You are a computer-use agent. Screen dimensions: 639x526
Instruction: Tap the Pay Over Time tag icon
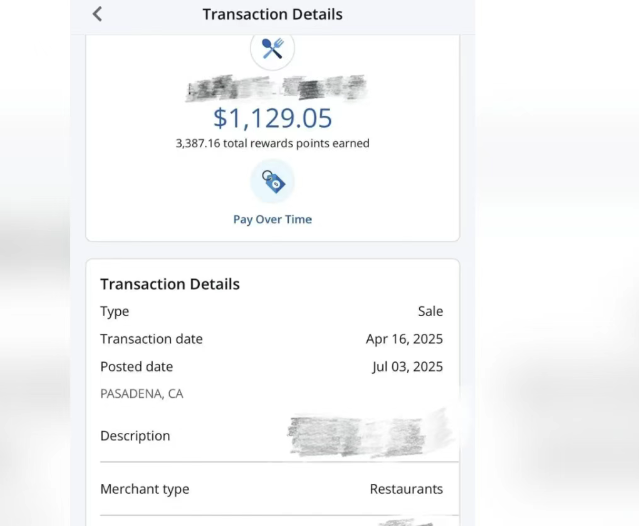tap(272, 181)
